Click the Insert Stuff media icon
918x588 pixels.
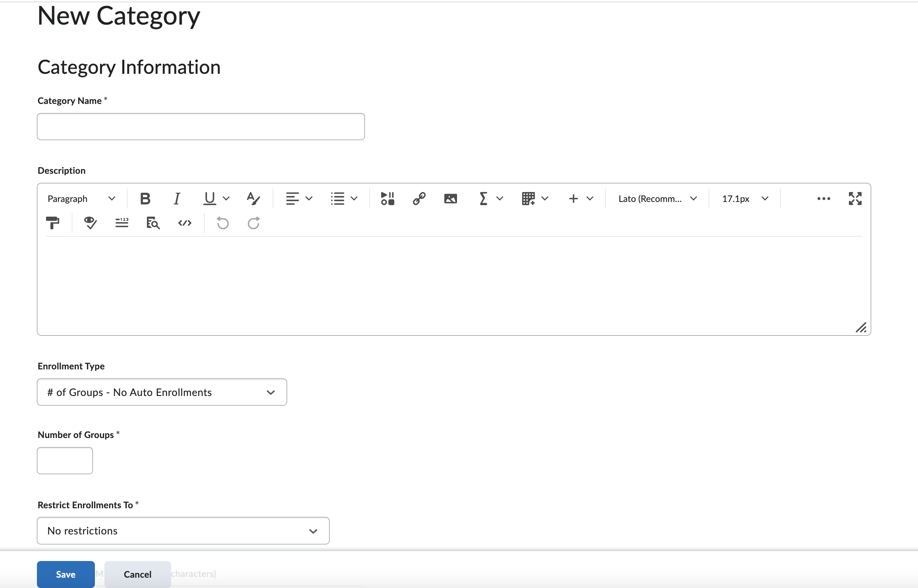click(388, 198)
